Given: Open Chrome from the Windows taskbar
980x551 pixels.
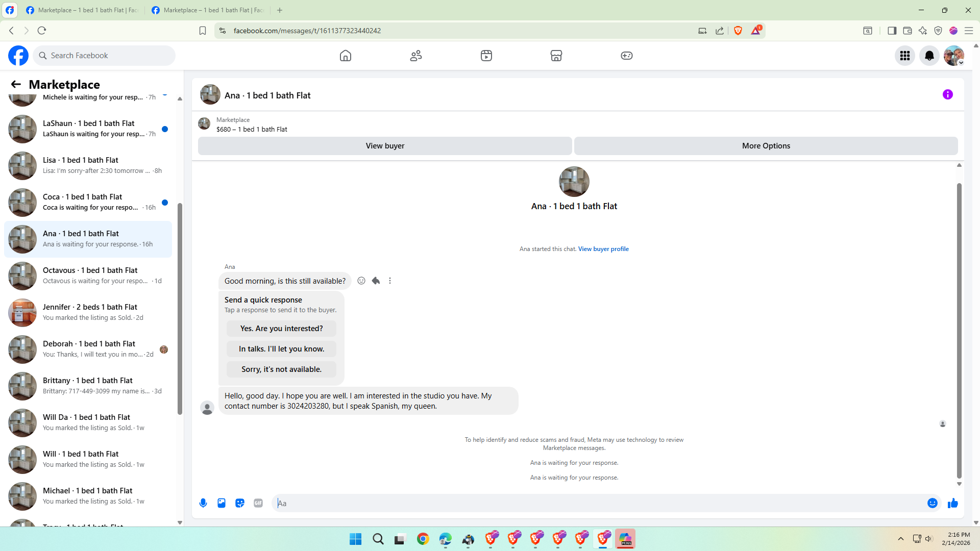Looking at the screenshot, I should point(423,539).
